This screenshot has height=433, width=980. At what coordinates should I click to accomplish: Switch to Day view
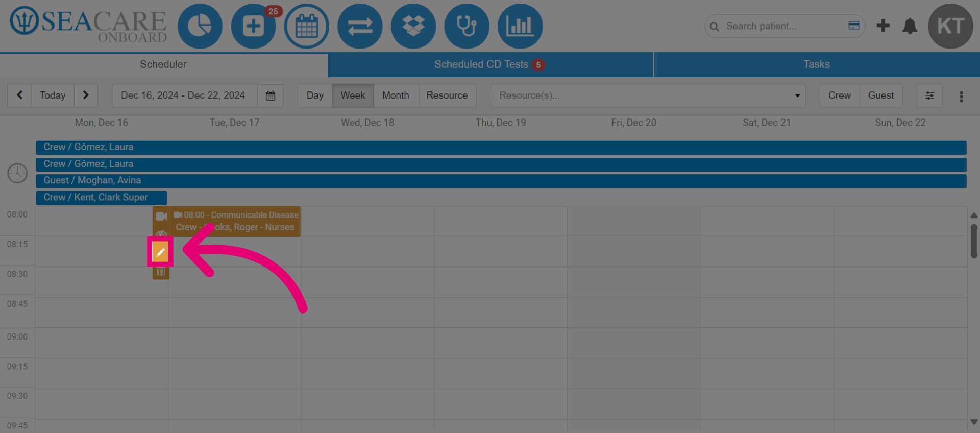tap(315, 95)
